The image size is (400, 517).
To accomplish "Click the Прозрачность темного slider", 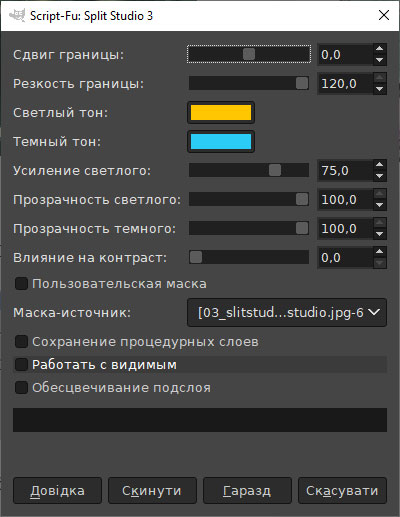I will (x=249, y=228).
